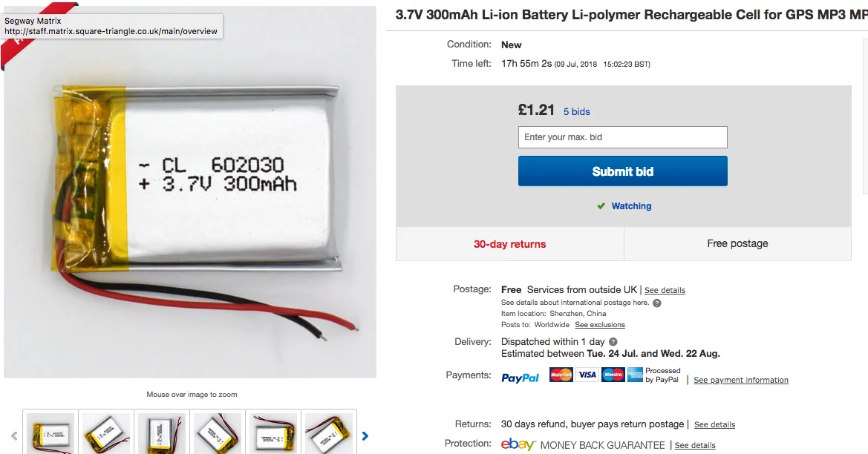Screen dimensions: 868x454
Task: Click the max bid input field
Action: [x=623, y=137]
